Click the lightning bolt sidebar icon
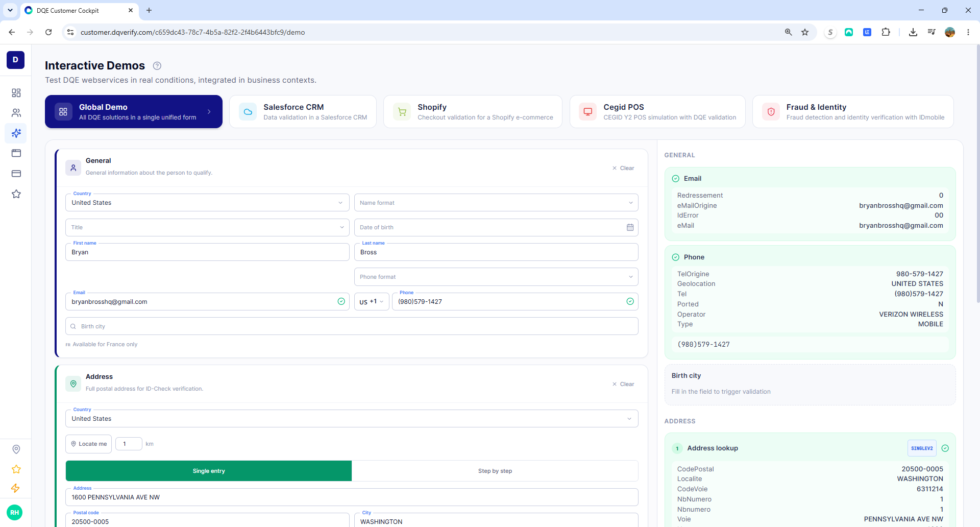The image size is (980, 527). (16, 489)
